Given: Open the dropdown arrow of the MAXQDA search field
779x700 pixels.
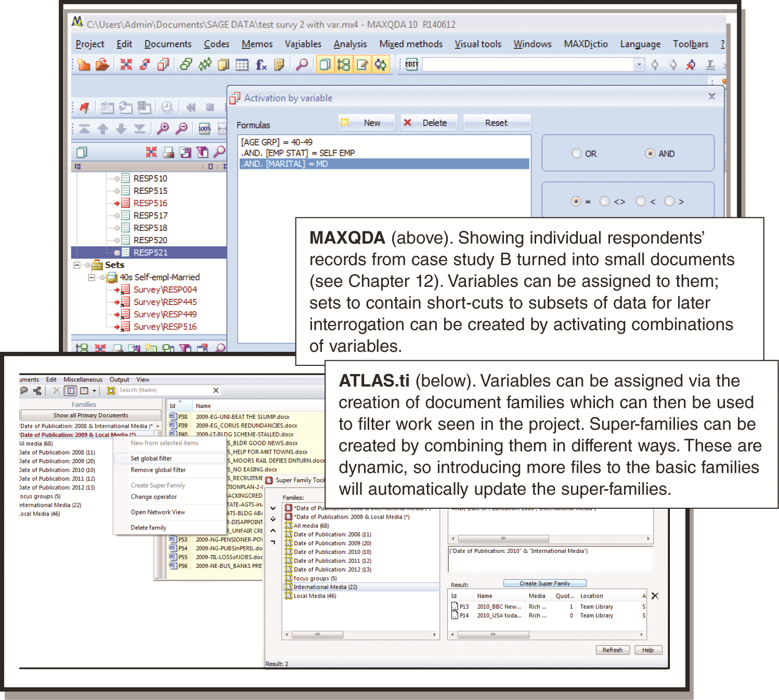Looking at the screenshot, I should (x=640, y=65).
